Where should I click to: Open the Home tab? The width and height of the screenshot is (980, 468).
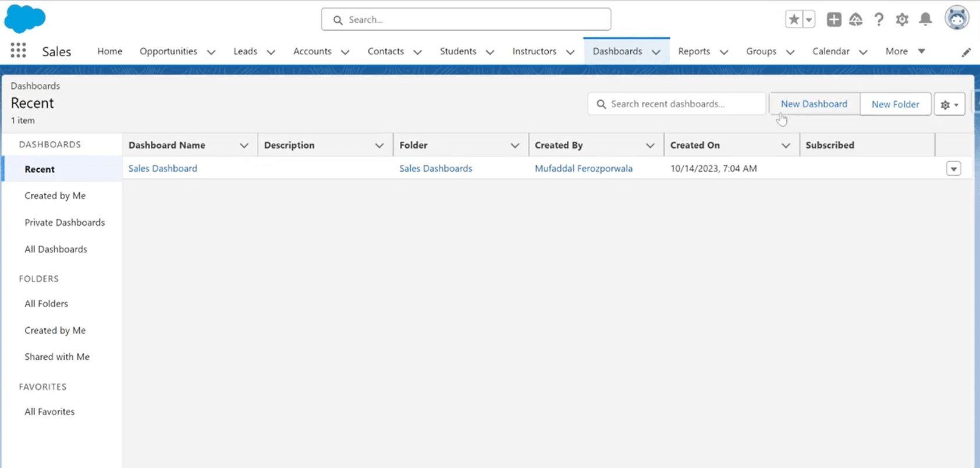coord(109,51)
